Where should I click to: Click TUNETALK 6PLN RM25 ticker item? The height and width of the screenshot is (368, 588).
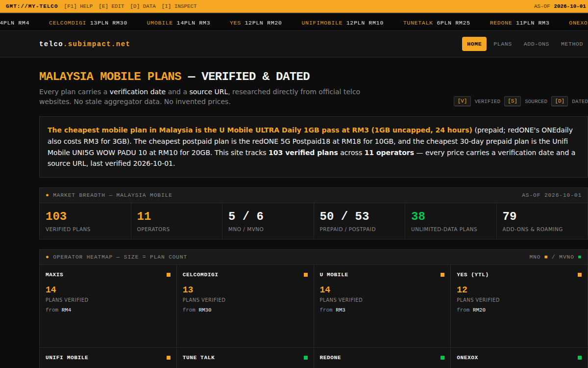pos(437,23)
